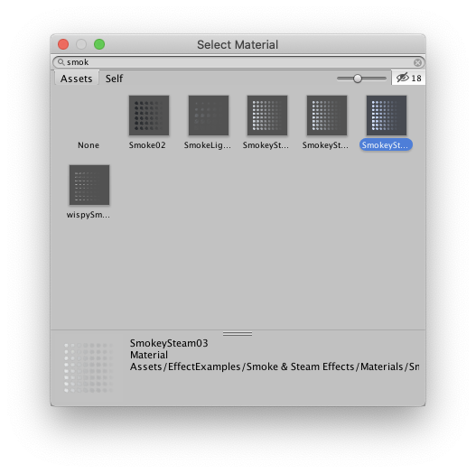Choose the wispySm... material thumbnail
476x473 pixels.
[89, 185]
